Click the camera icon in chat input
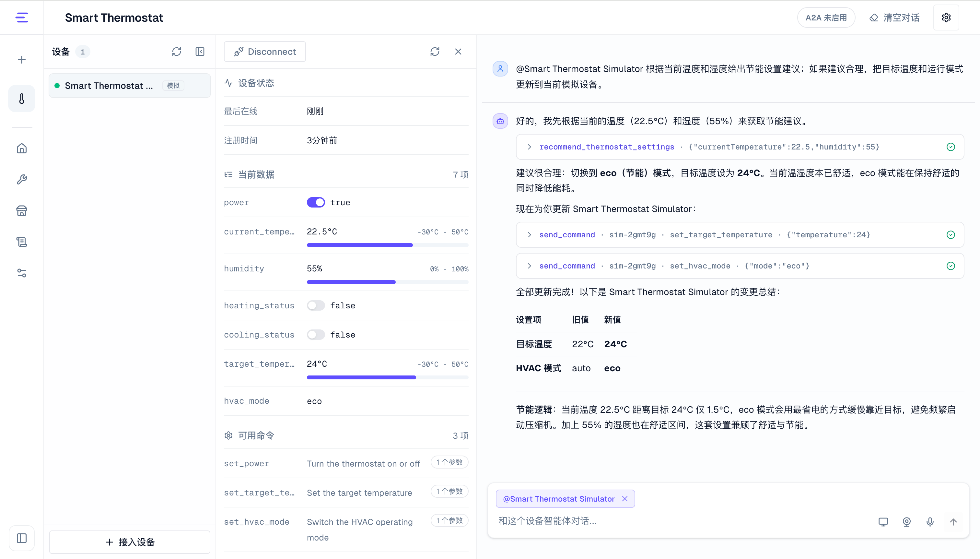 point(907,522)
